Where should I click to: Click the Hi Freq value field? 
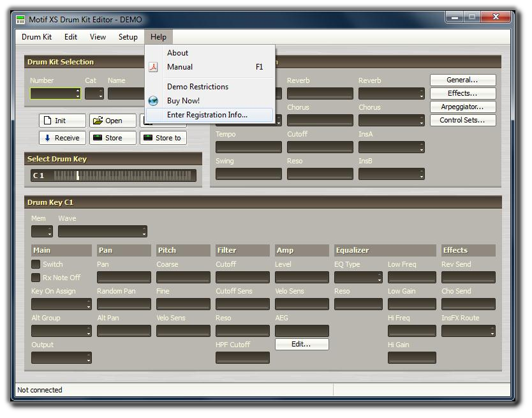tap(412, 331)
